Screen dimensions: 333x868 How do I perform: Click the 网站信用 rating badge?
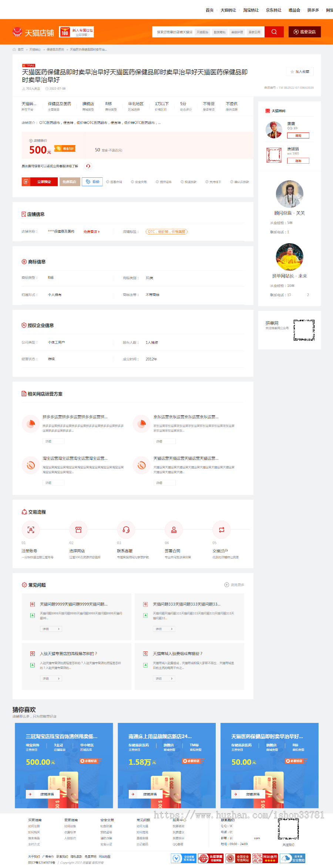(265, 858)
